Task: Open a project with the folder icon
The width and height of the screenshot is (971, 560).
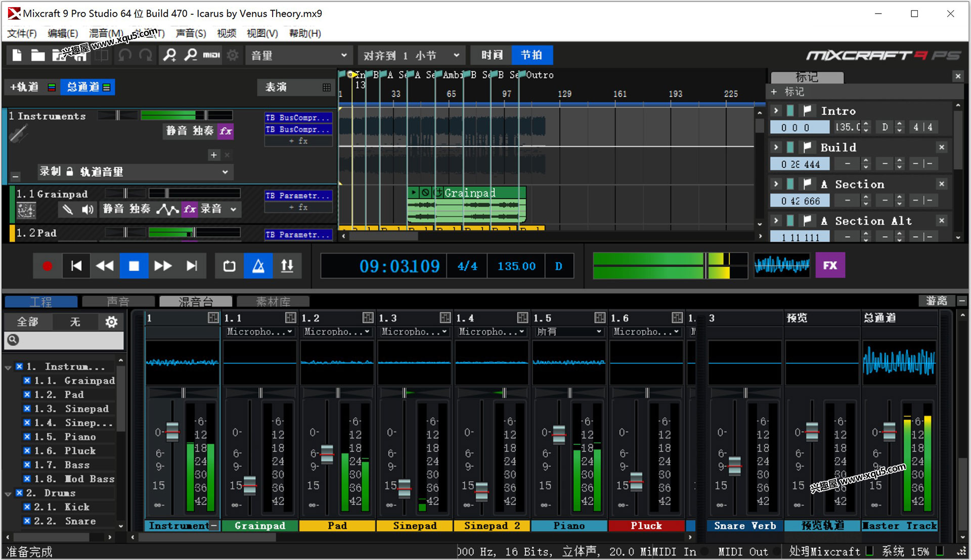Action: [x=38, y=55]
